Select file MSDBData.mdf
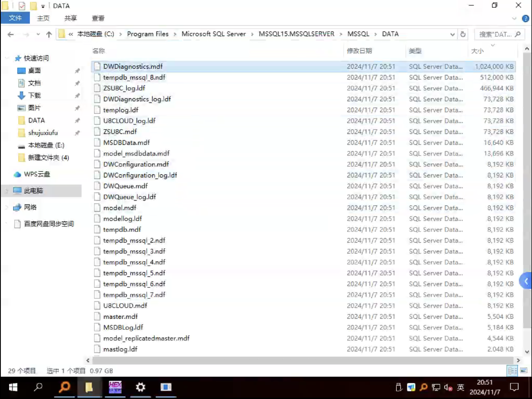The height and width of the screenshot is (399, 532). [303, 143]
